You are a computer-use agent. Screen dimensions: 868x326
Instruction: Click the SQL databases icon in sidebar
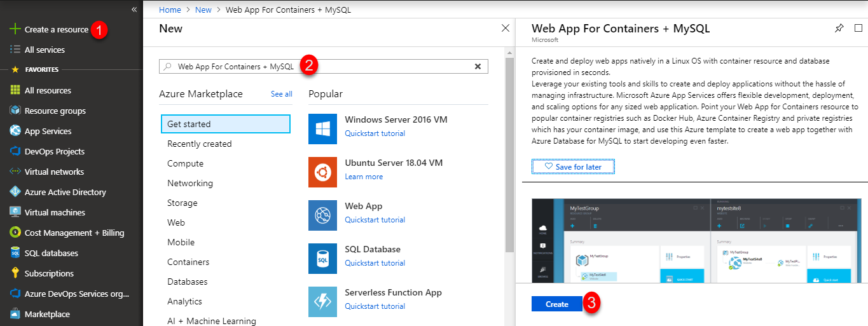[15, 253]
